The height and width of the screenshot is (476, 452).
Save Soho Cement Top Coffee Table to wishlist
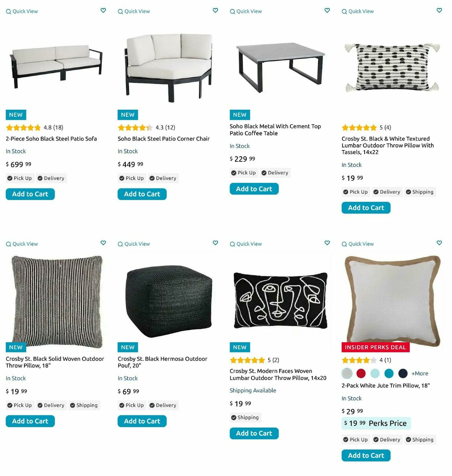pyautogui.click(x=327, y=11)
